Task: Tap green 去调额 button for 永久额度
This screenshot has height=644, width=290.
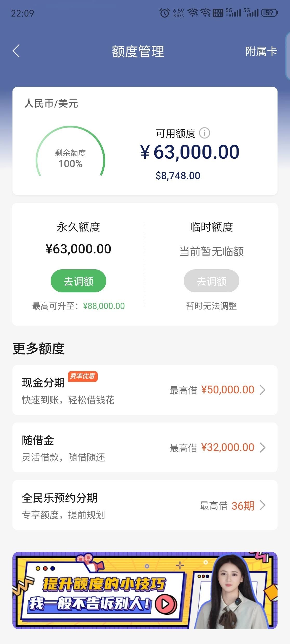Action: 78,281
